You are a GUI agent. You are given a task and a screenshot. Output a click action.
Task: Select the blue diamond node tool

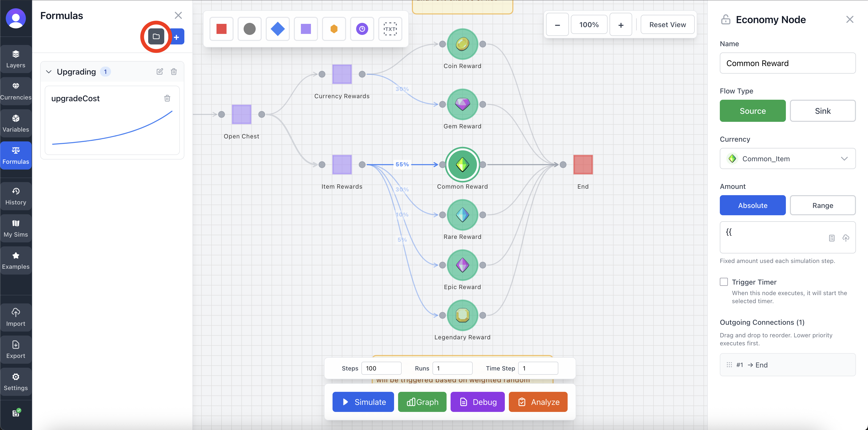point(278,29)
